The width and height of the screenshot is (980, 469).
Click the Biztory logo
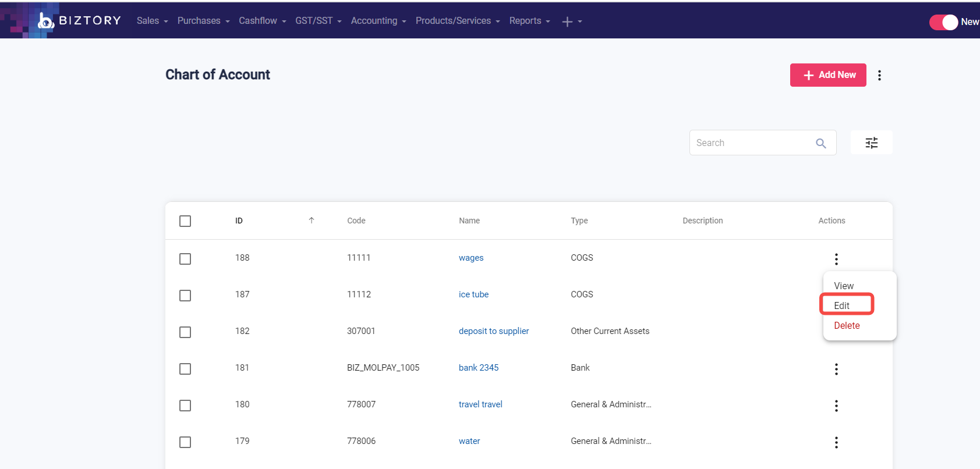[79, 21]
